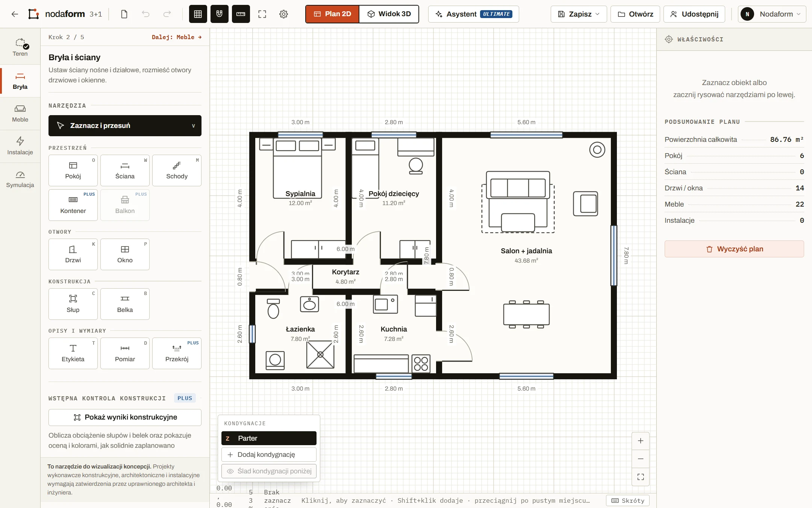
Task: Select the Ściana wall tool
Action: (125, 170)
